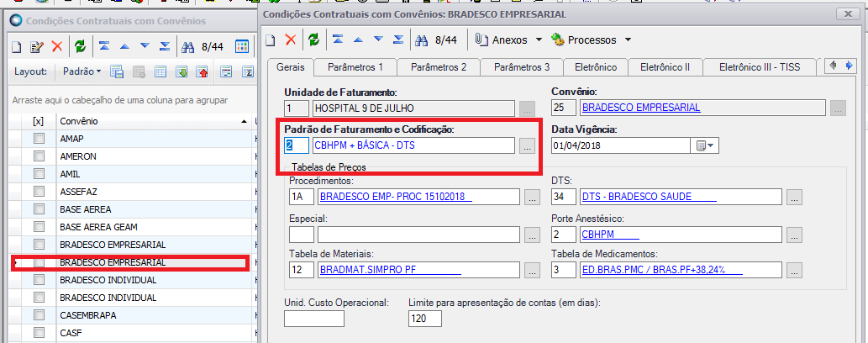Image resolution: width=868 pixels, height=343 pixels.
Task: Open lookup button for Porte Anestésico
Action: (794, 235)
